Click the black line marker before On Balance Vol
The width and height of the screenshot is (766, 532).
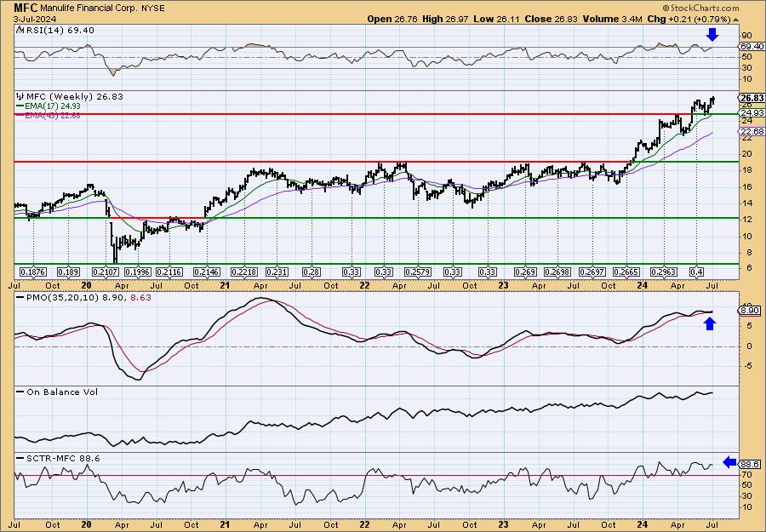coord(20,392)
